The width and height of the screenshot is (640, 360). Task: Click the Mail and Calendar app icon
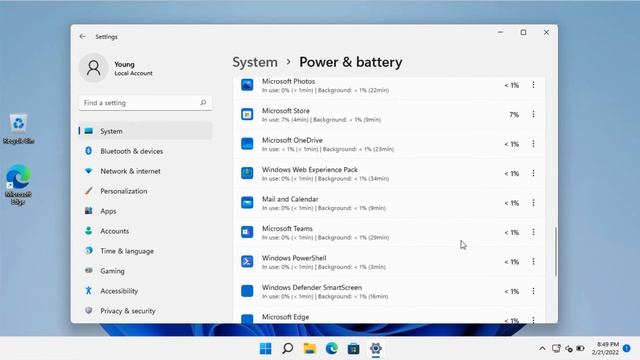pyautogui.click(x=247, y=202)
